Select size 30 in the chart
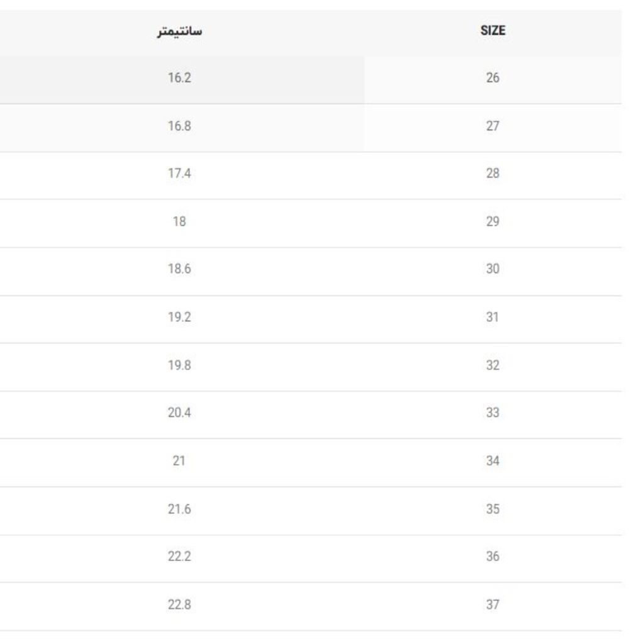Image resolution: width=644 pixels, height=644 pixels. click(x=492, y=269)
